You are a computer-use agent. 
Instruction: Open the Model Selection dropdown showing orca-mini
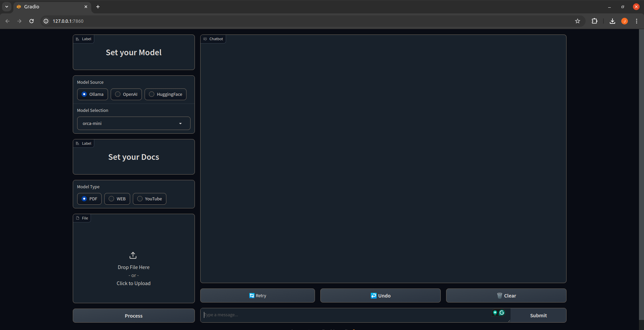click(134, 123)
